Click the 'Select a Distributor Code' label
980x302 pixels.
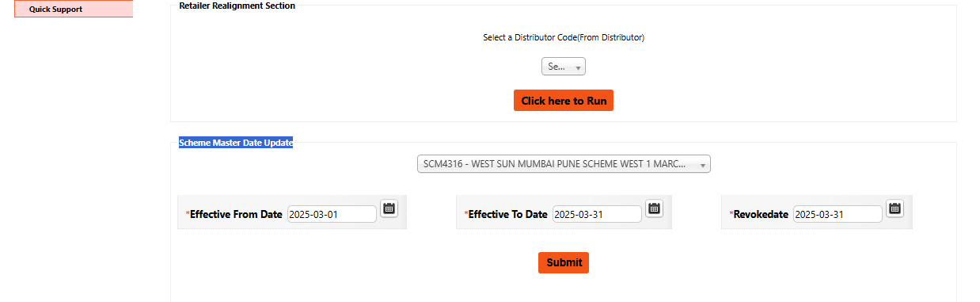point(564,37)
